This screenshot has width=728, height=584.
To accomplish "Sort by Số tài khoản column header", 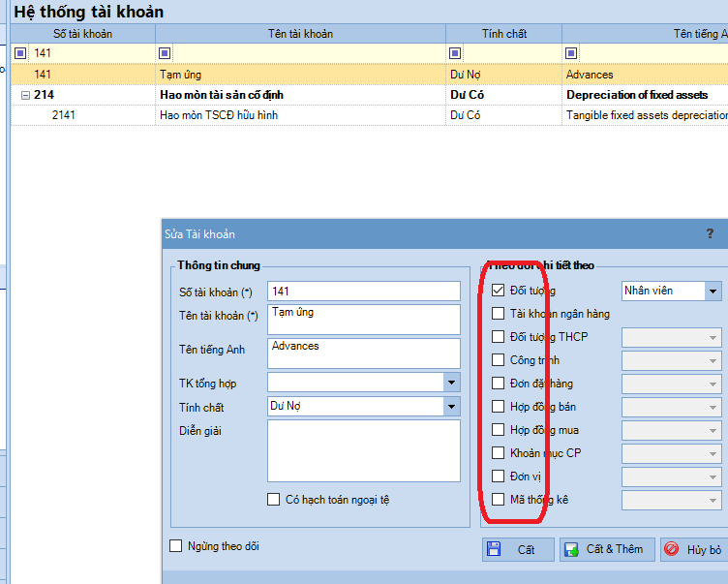I will pos(82,34).
